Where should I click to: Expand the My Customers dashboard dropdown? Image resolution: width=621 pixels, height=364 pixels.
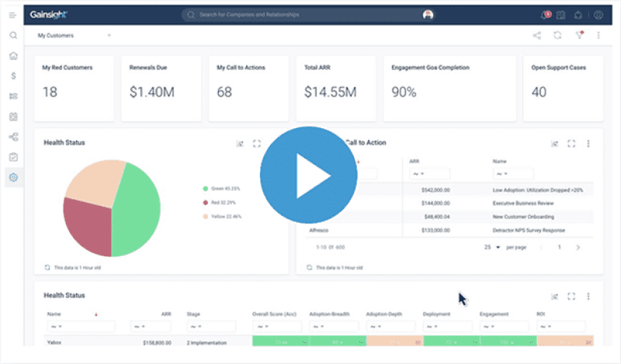[109, 35]
